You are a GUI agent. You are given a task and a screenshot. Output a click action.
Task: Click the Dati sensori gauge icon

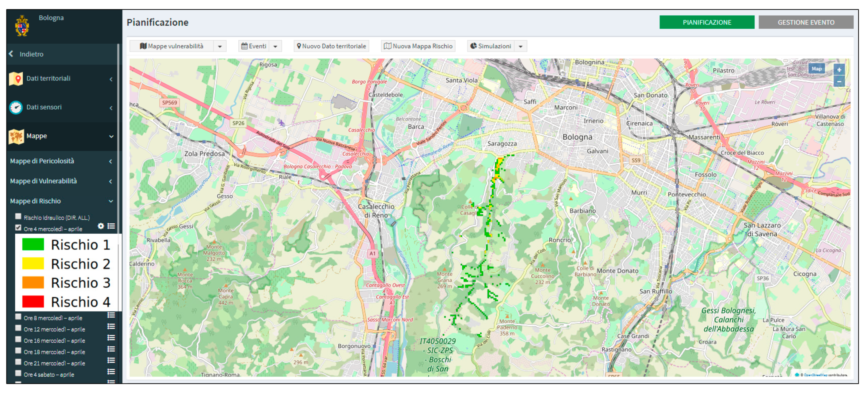(16, 108)
